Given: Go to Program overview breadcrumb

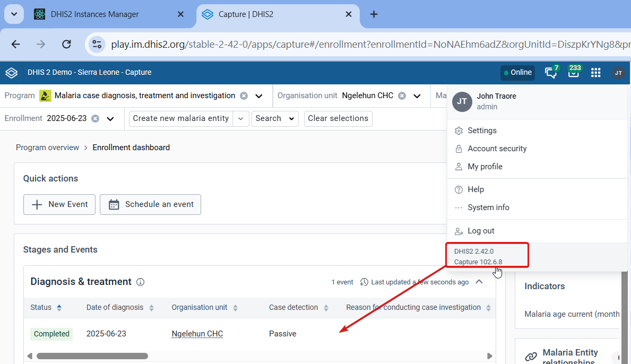Looking at the screenshot, I should pos(47,148).
